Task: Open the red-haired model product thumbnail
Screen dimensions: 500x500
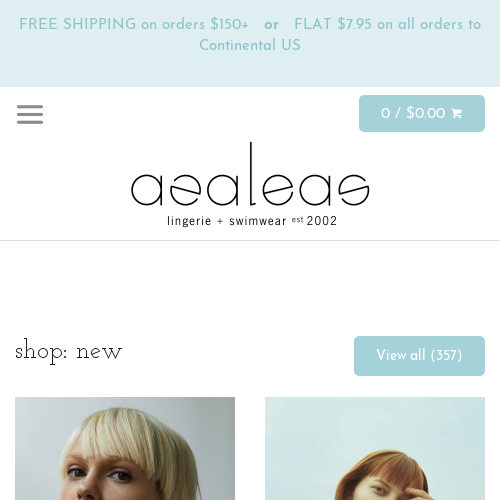Action: 375,448
